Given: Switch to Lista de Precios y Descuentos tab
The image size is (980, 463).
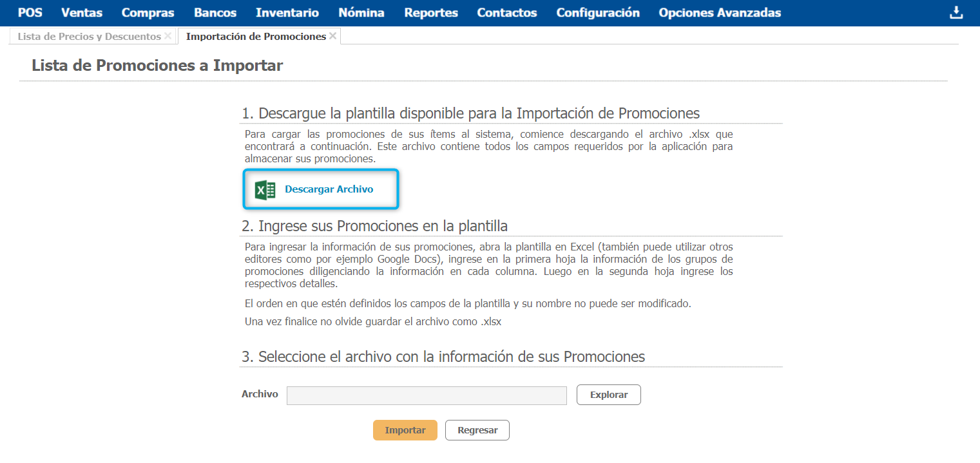Looking at the screenshot, I should pos(89,37).
